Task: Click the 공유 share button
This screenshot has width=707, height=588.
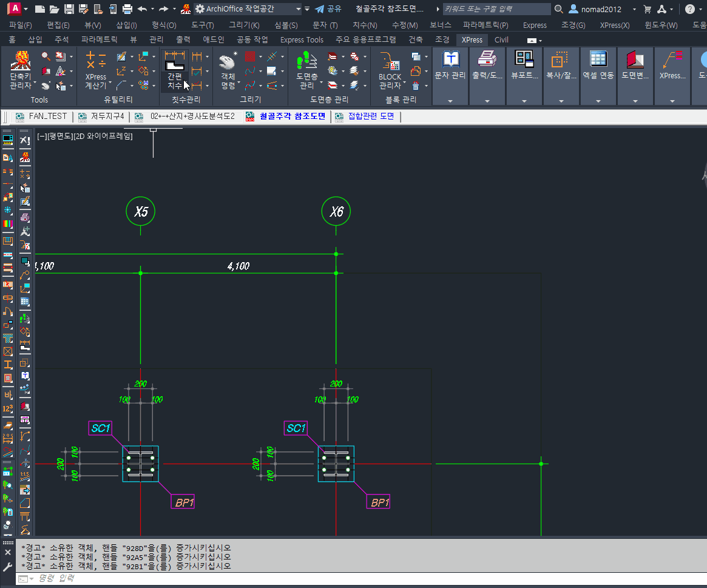Action: coord(328,9)
